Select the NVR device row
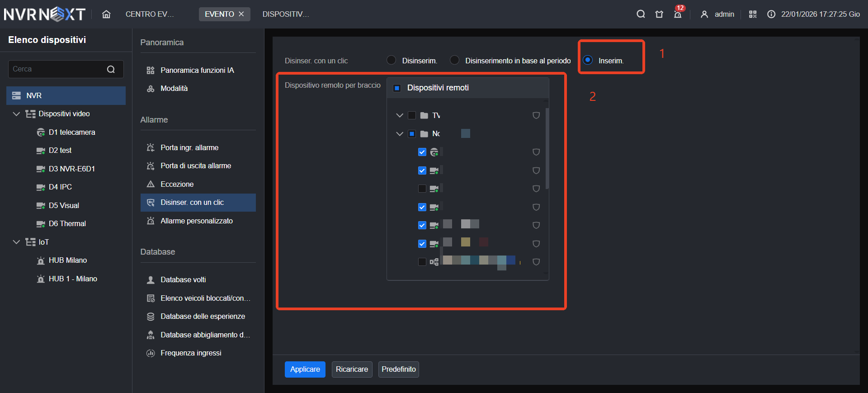 (66, 95)
